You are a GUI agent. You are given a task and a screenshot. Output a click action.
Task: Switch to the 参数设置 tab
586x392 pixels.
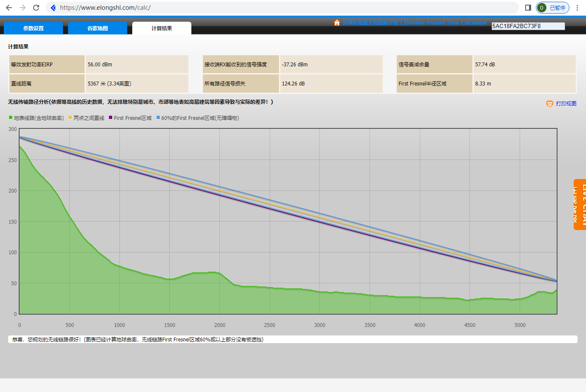[34, 28]
